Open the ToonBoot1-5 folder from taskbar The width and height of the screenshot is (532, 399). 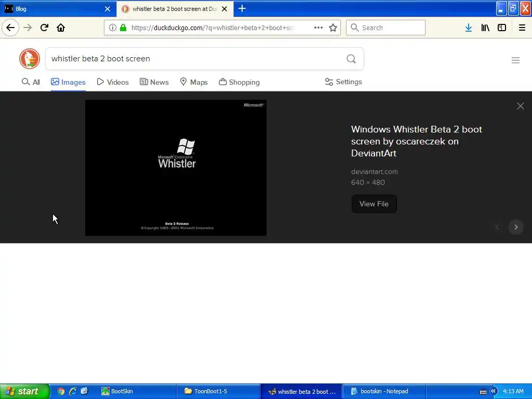coord(218,391)
